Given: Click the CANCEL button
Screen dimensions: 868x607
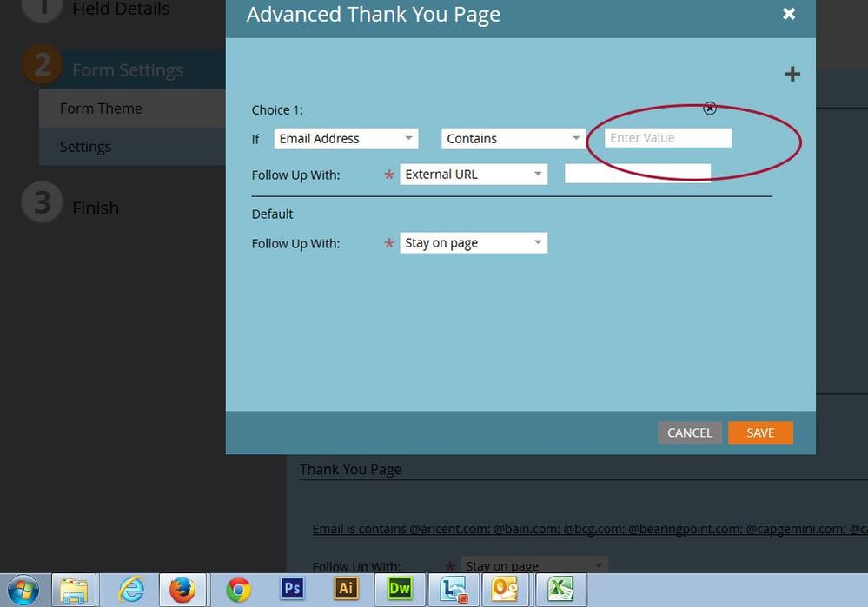Looking at the screenshot, I should (x=689, y=432).
